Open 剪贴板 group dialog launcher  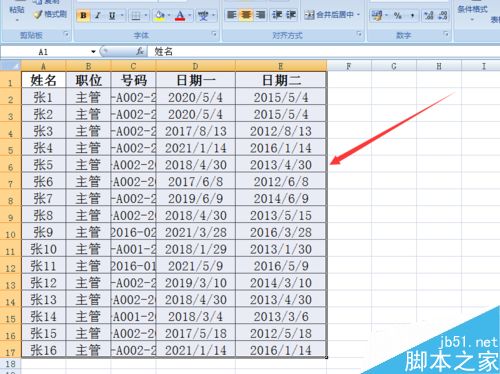coord(66,34)
